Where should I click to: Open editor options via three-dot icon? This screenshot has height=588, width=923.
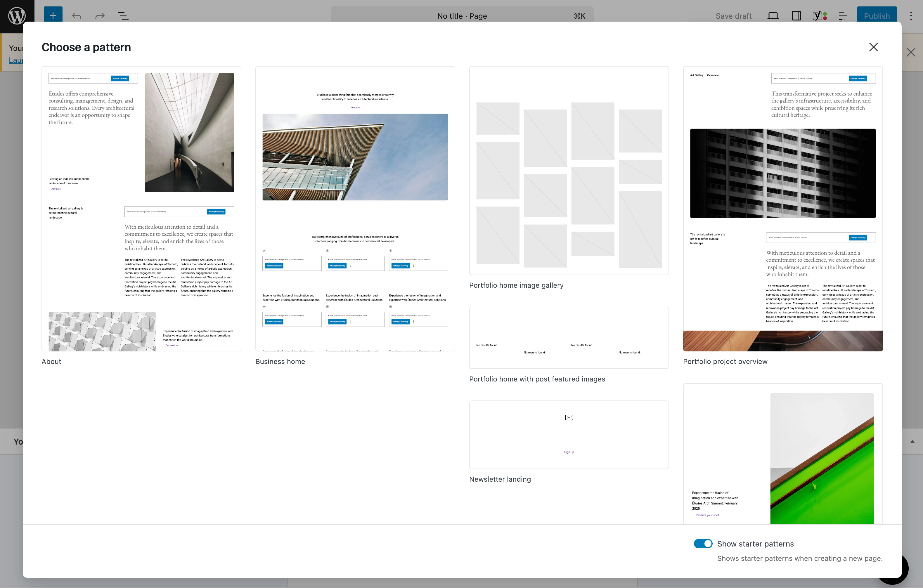pos(911,16)
